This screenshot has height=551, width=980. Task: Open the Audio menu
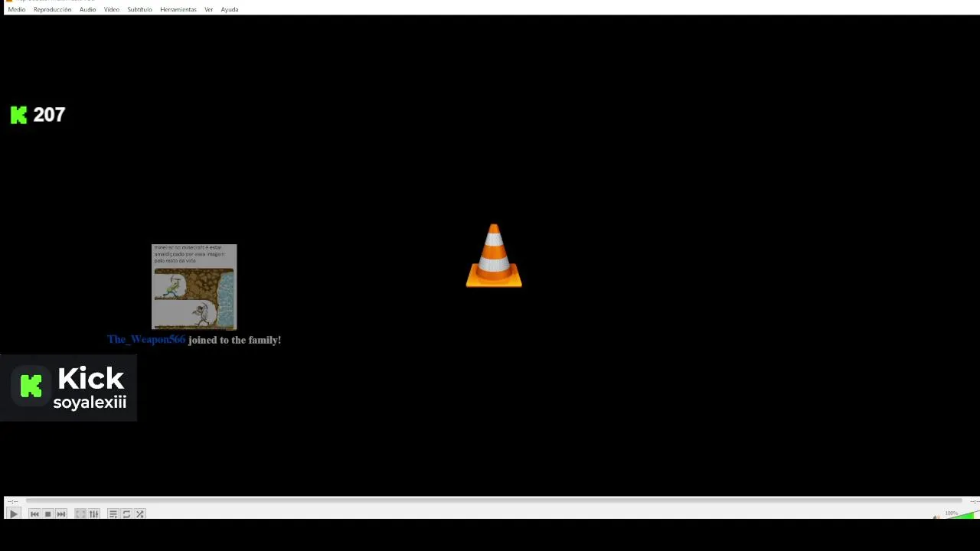click(88, 9)
